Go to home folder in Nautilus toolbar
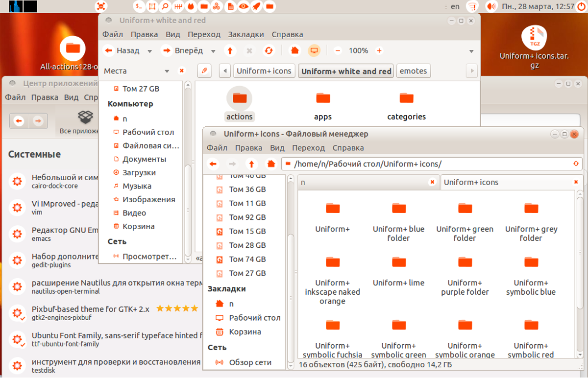This screenshot has width=588, height=378. (294, 50)
